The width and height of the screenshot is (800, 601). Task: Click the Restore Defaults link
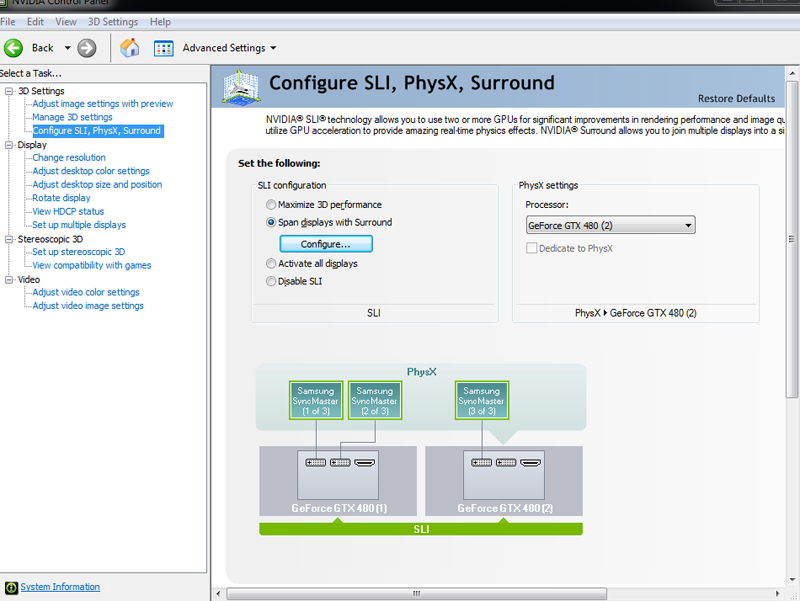(736, 98)
